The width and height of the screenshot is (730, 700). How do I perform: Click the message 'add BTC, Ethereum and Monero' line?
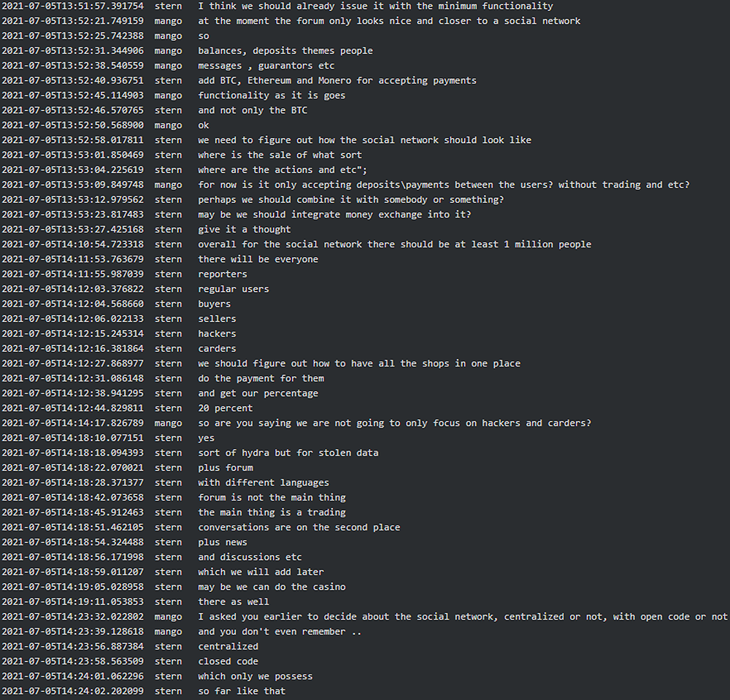tap(337, 80)
